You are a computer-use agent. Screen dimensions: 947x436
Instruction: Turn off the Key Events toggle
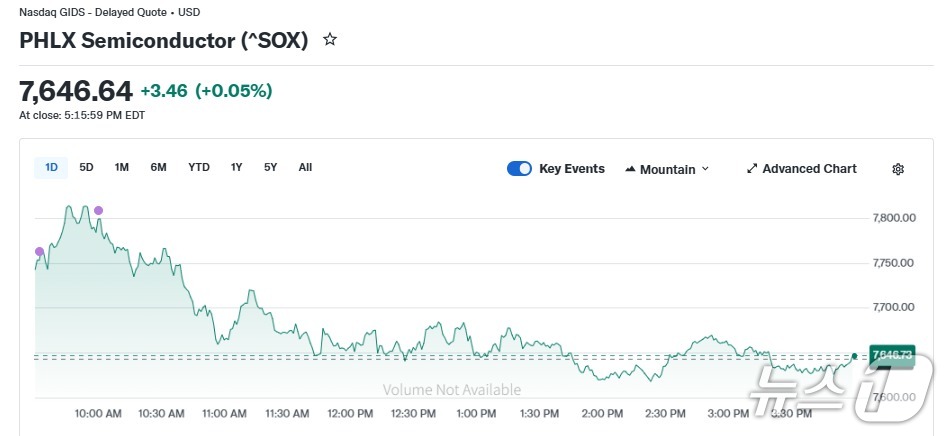click(519, 169)
